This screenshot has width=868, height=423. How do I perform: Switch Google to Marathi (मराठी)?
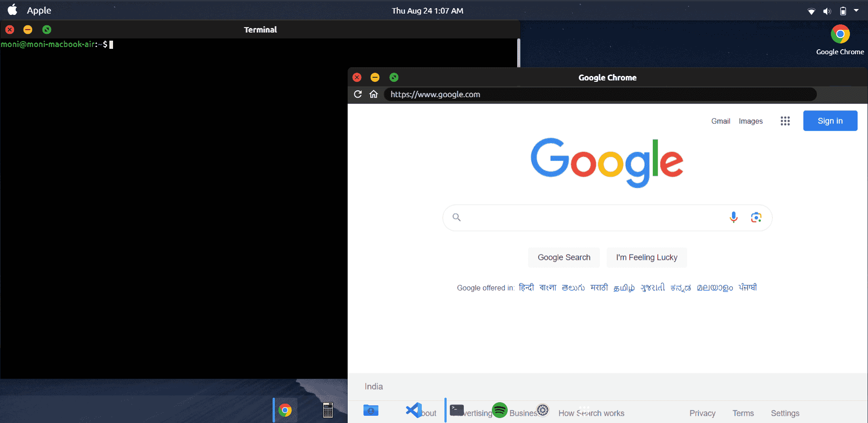[x=599, y=287]
